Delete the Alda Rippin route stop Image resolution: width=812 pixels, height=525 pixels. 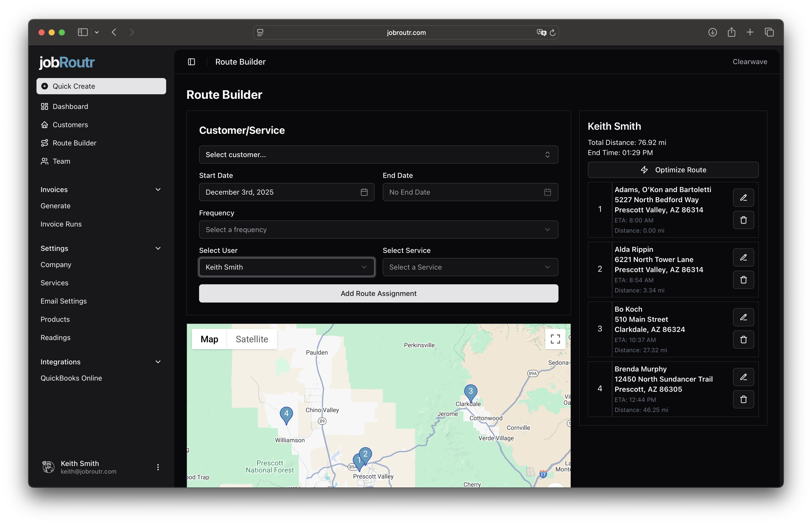(743, 279)
